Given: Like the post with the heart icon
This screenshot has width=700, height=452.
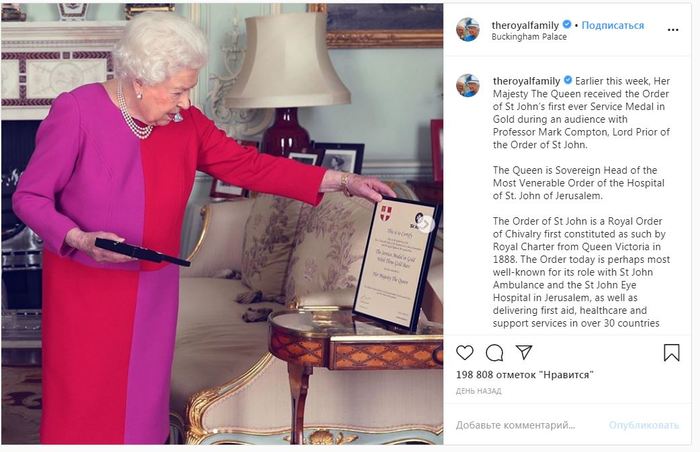Looking at the screenshot, I should [465, 353].
